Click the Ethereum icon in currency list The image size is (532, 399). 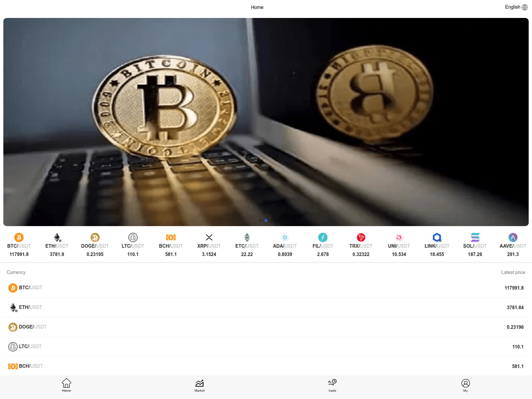coord(13,308)
